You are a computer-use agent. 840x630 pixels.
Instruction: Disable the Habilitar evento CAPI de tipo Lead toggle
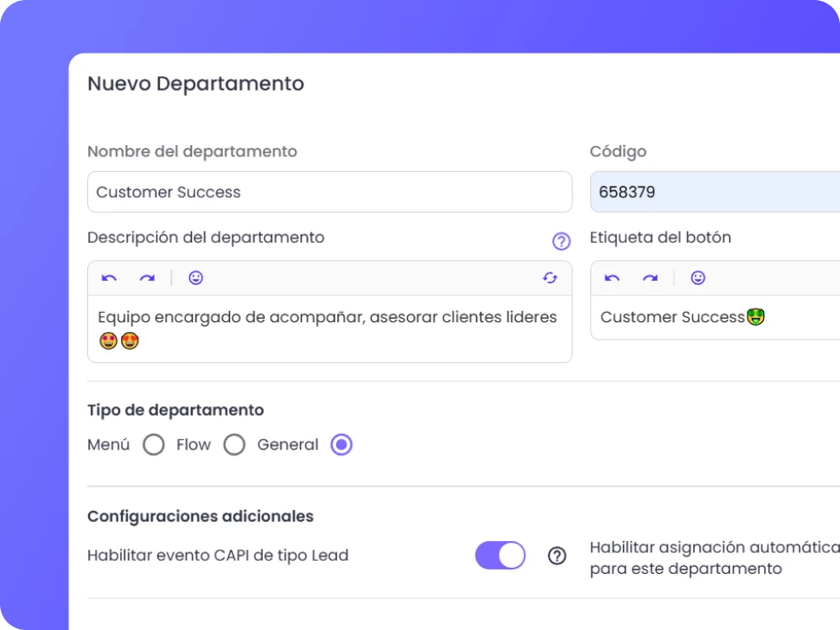click(x=500, y=556)
